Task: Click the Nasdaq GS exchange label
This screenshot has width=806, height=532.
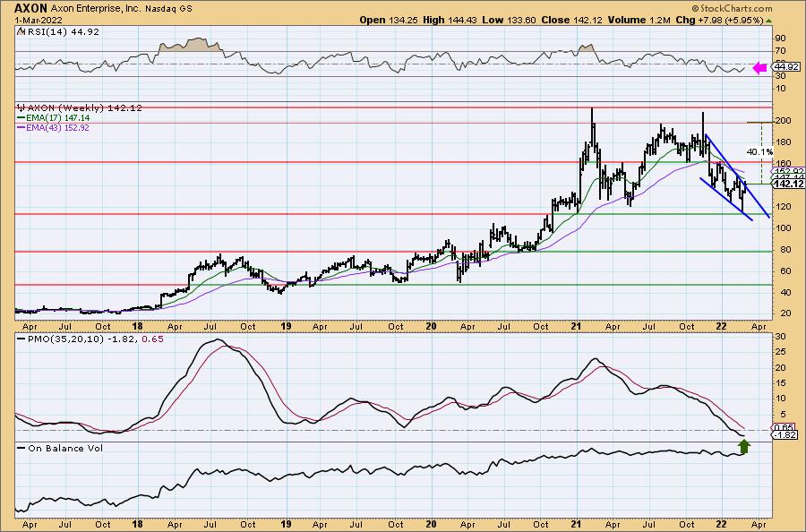Action: pos(168,9)
